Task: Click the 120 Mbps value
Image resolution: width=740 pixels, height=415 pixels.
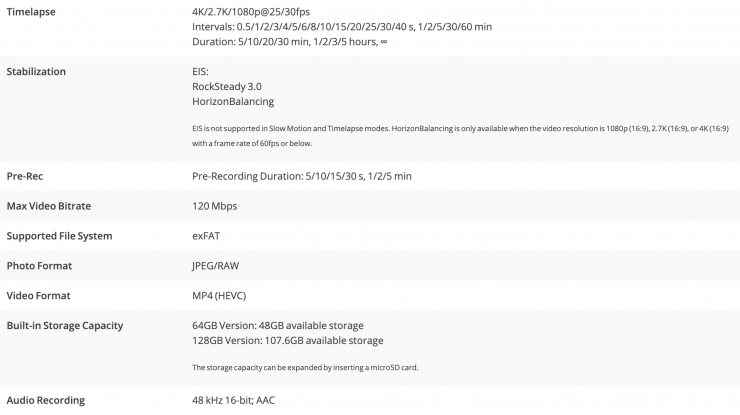Action: (x=214, y=206)
